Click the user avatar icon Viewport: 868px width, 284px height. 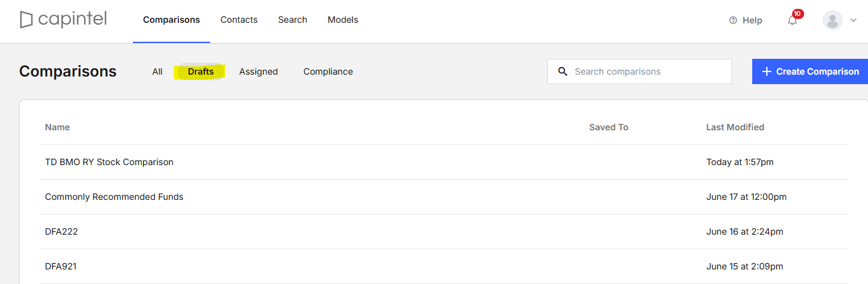[833, 20]
